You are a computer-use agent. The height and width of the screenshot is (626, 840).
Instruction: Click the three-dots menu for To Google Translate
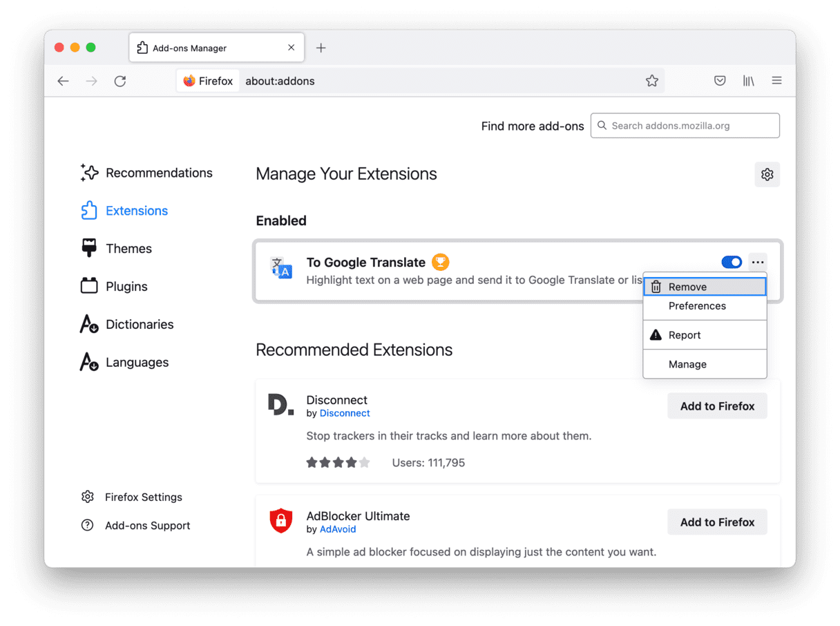[x=758, y=262]
